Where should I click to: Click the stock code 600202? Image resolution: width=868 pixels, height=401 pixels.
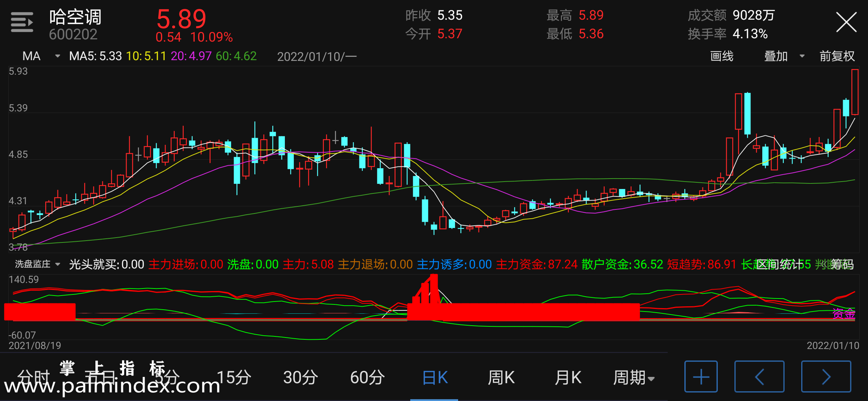click(x=73, y=35)
